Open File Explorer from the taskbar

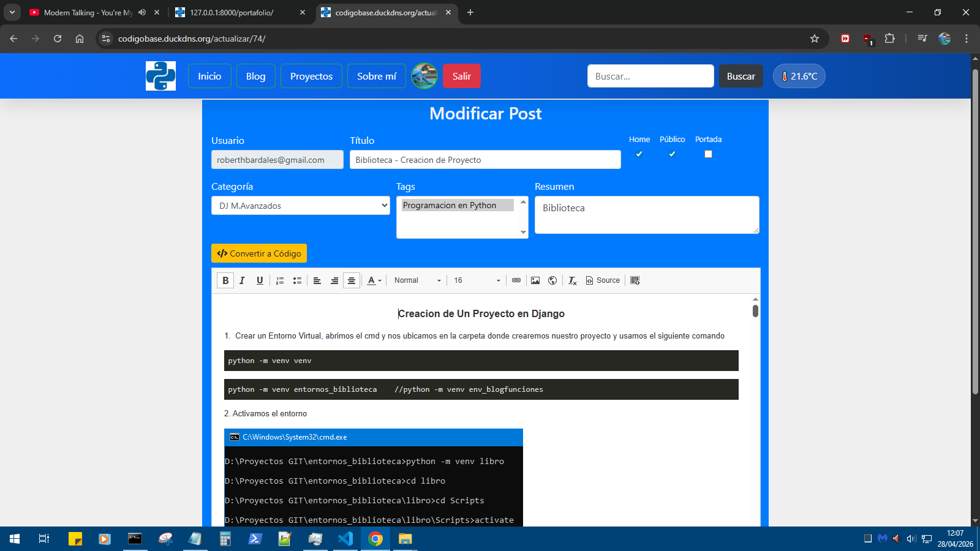pyautogui.click(x=405, y=539)
